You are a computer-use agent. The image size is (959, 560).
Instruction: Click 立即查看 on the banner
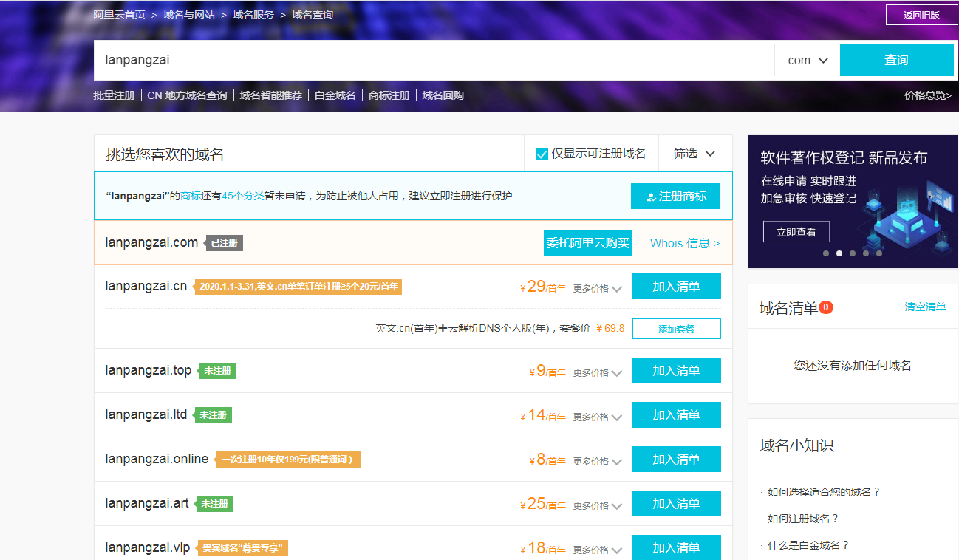coord(796,232)
